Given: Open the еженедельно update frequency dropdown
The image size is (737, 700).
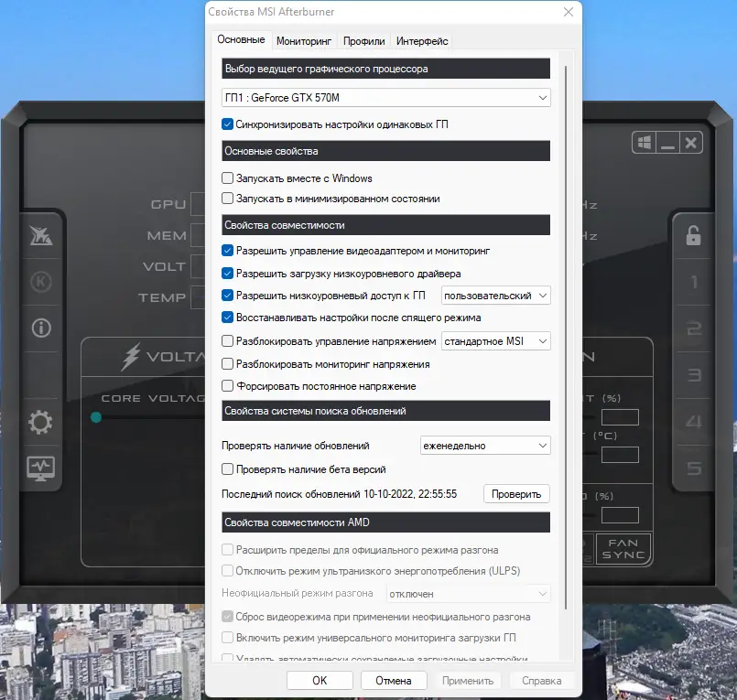Looking at the screenshot, I should 485,446.
